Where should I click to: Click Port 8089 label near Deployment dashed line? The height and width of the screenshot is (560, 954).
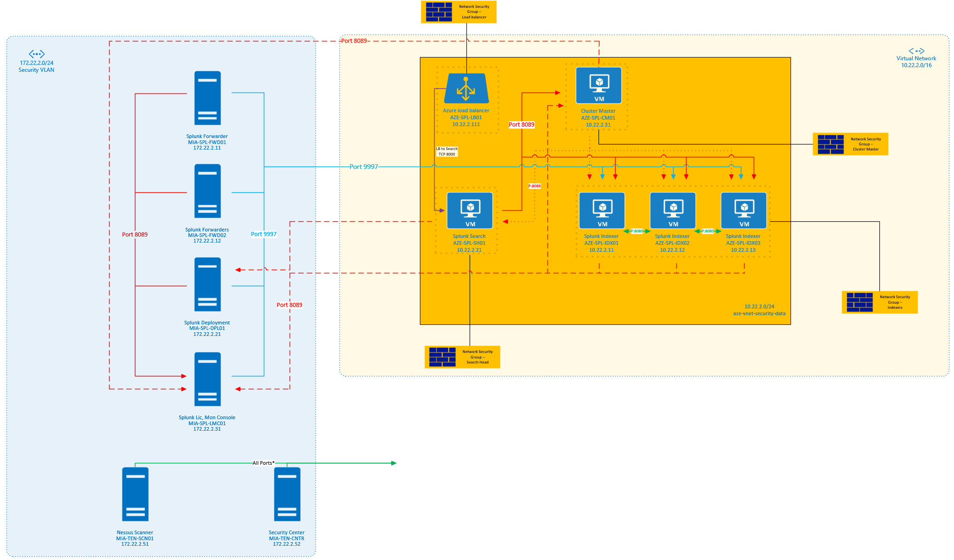290,305
